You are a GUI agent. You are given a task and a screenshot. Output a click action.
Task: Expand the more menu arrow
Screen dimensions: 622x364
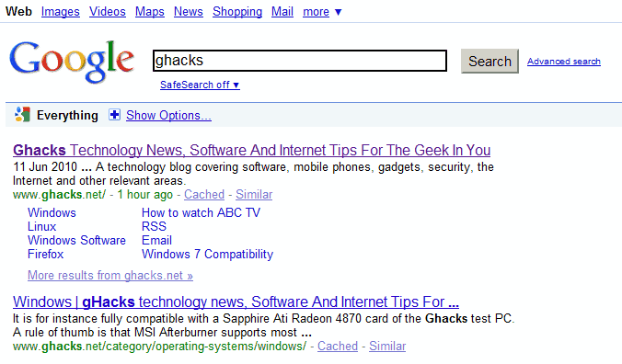tap(338, 12)
